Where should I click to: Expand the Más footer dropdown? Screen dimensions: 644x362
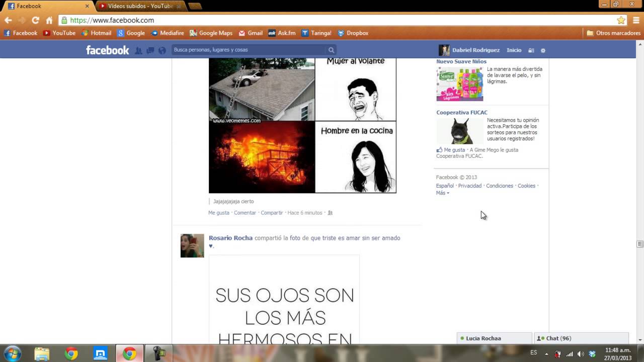tap(442, 193)
